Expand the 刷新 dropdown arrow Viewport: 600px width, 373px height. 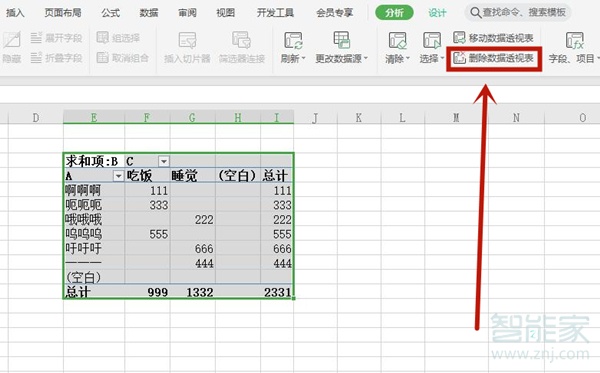click(303, 59)
